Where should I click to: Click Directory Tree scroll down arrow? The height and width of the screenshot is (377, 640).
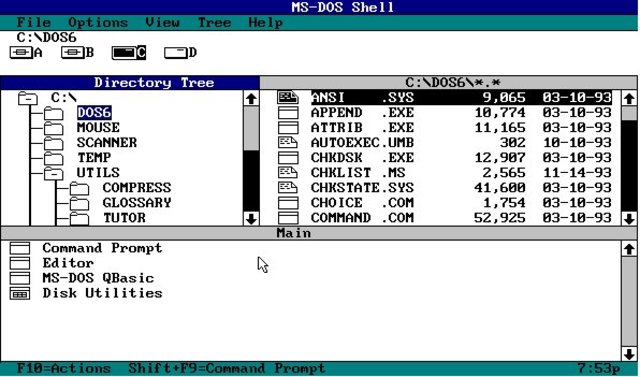tap(251, 219)
